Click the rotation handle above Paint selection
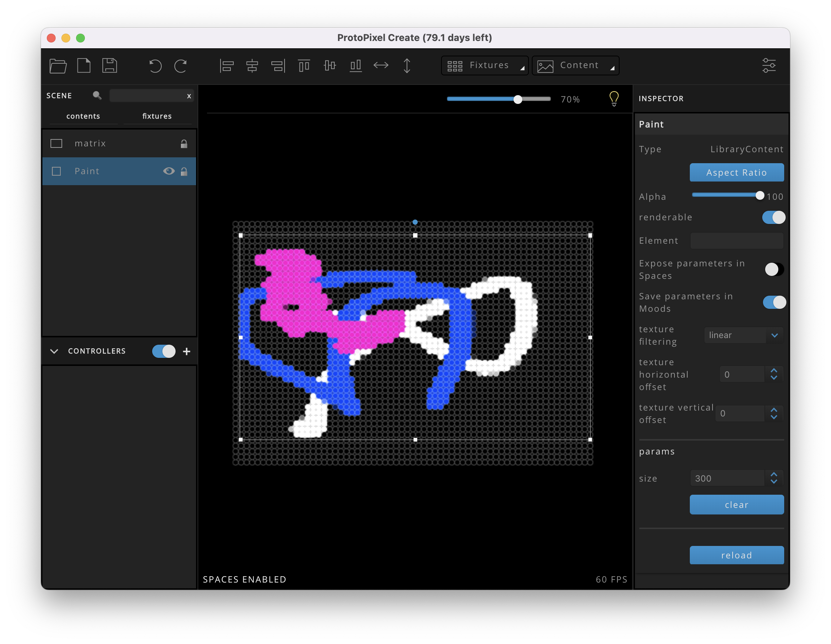Image resolution: width=831 pixels, height=644 pixels. [415, 222]
